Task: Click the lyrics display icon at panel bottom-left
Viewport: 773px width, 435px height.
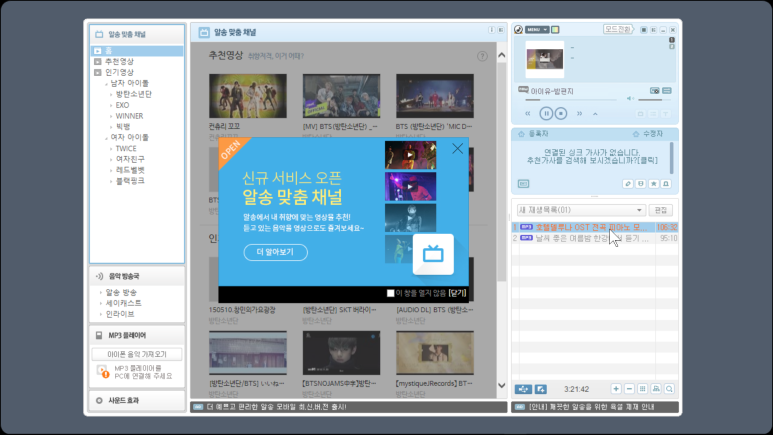Action: [x=524, y=183]
